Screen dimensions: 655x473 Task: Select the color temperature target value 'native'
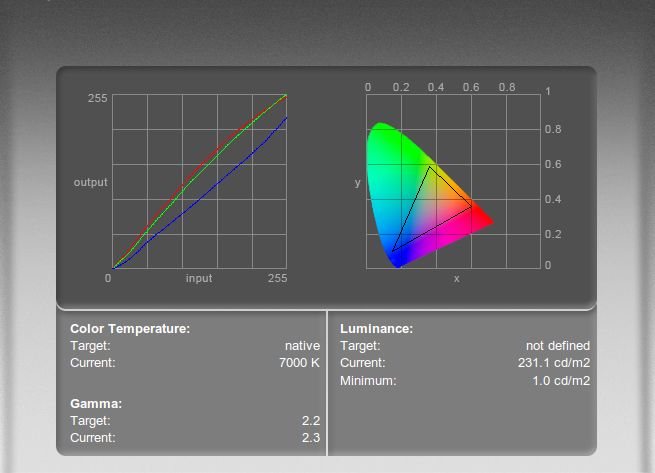pyautogui.click(x=302, y=346)
